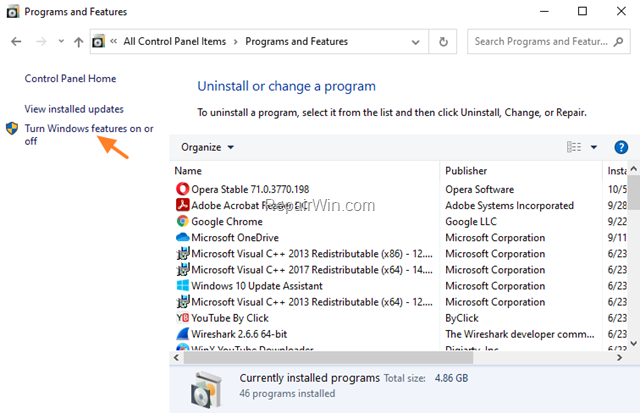Click Google LLC publisher cell

(471, 222)
